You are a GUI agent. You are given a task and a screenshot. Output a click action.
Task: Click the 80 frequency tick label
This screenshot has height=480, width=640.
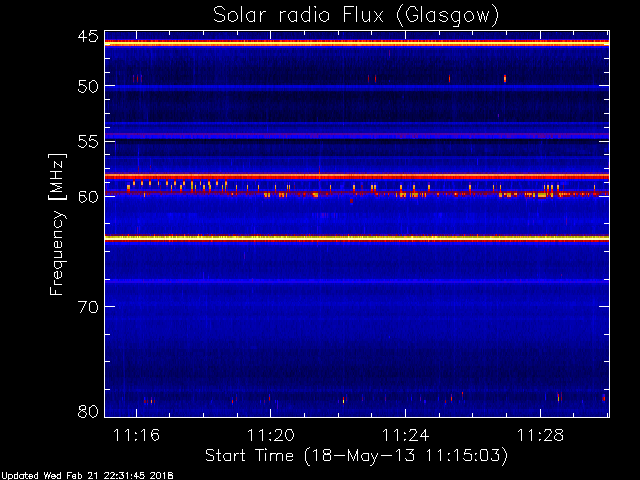pyautogui.click(x=88, y=411)
